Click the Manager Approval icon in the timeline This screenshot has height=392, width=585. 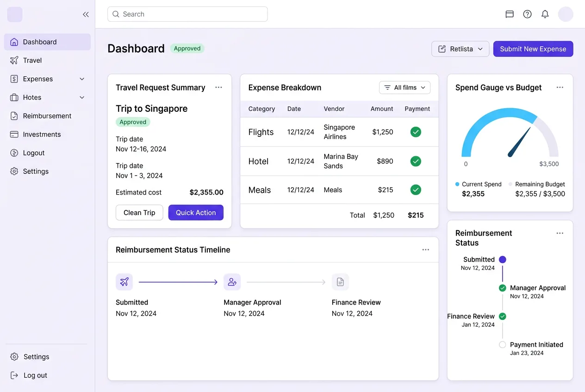pyautogui.click(x=232, y=282)
